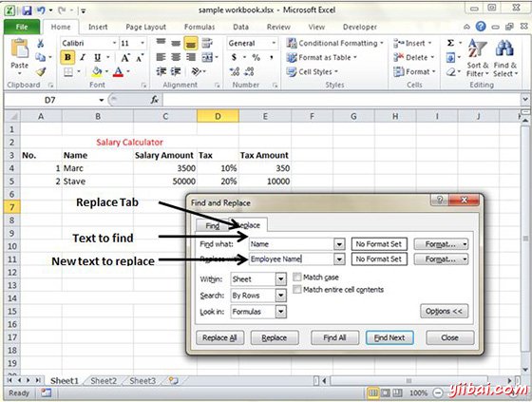Viewport: 532px width, 402px height.
Task: Switch to the Sheet2 worksheet tab
Action: 104,381
